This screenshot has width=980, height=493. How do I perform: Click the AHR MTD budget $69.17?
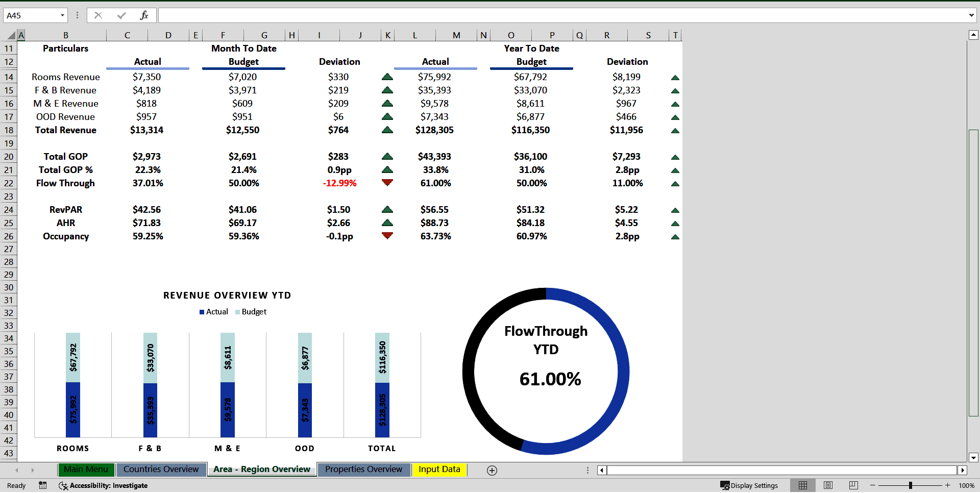click(243, 223)
